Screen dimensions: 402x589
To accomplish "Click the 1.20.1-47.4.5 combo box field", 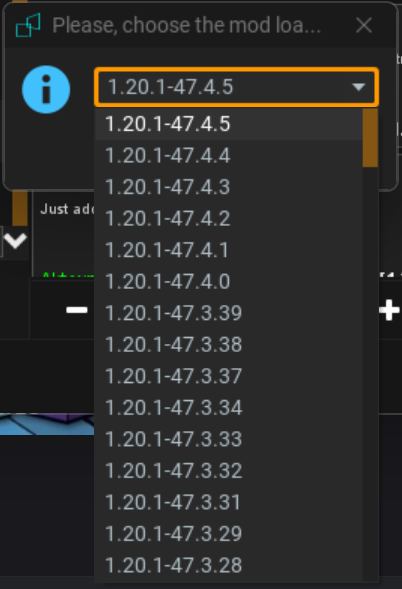I will (x=236, y=87).
